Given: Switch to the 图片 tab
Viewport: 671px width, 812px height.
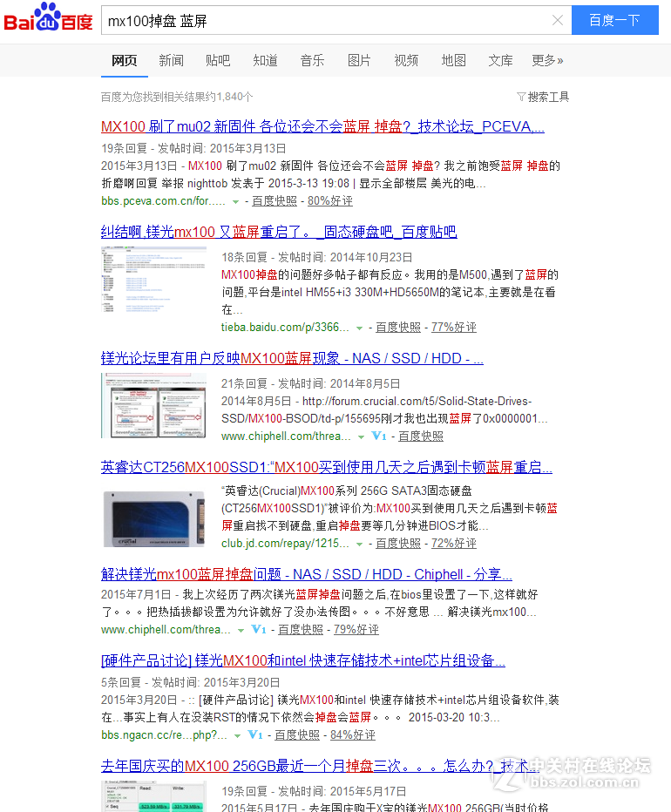Looking at the screenshot, I should (x=359, y=61).
